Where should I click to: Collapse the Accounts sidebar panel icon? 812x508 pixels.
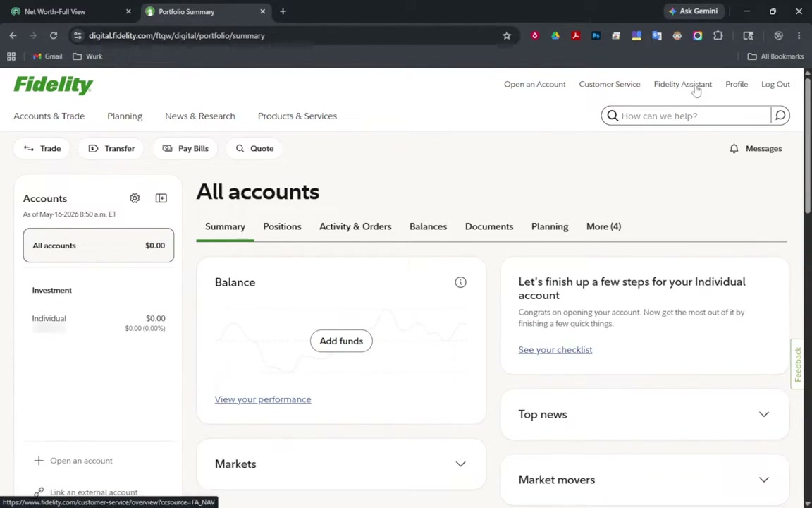[x=161, y=198]
